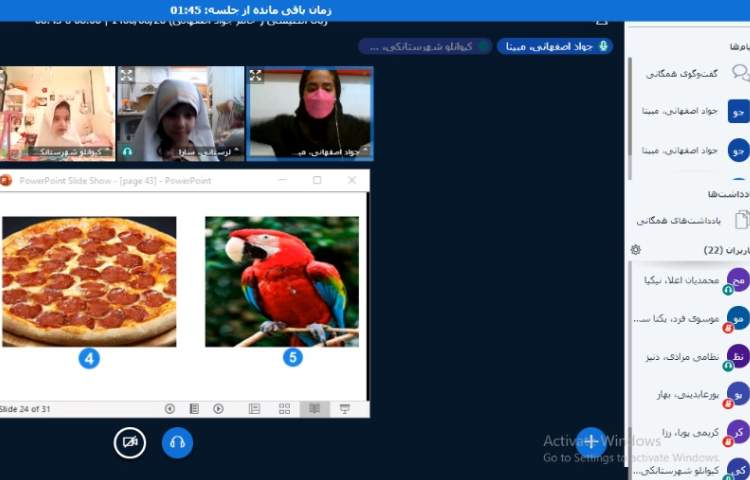Switch to Normal view in PowerPoint status bar
Image resolution: width=750 pixels, height=480 pixels.
point(254,409)
